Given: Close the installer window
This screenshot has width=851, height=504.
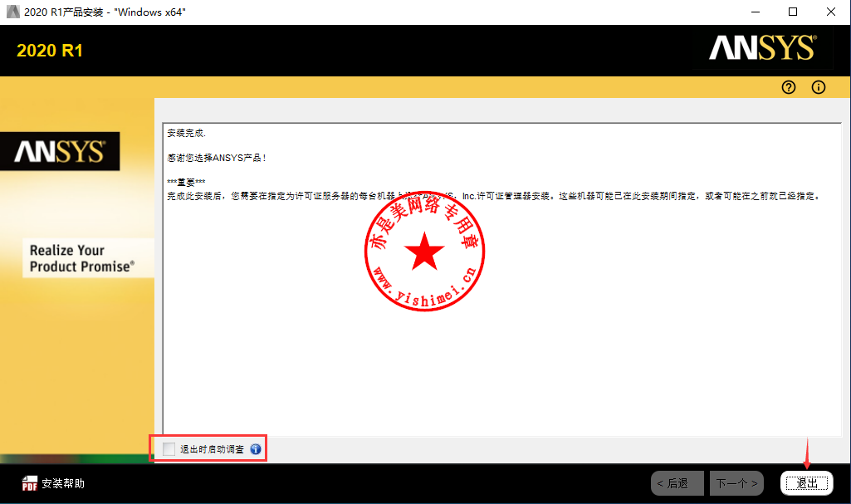Looking at the screenshot, I should coord(831,12).
